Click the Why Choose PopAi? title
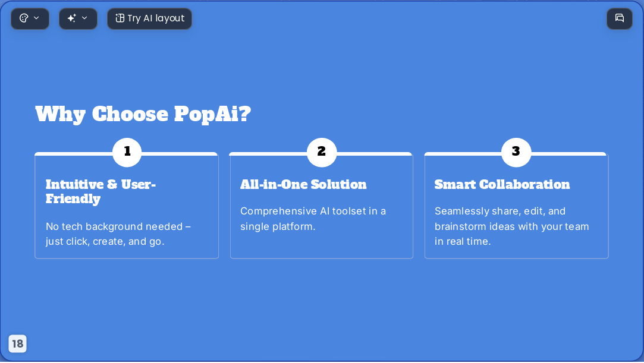The width and height of the screenshot is (644, 363). pos(143,115)
